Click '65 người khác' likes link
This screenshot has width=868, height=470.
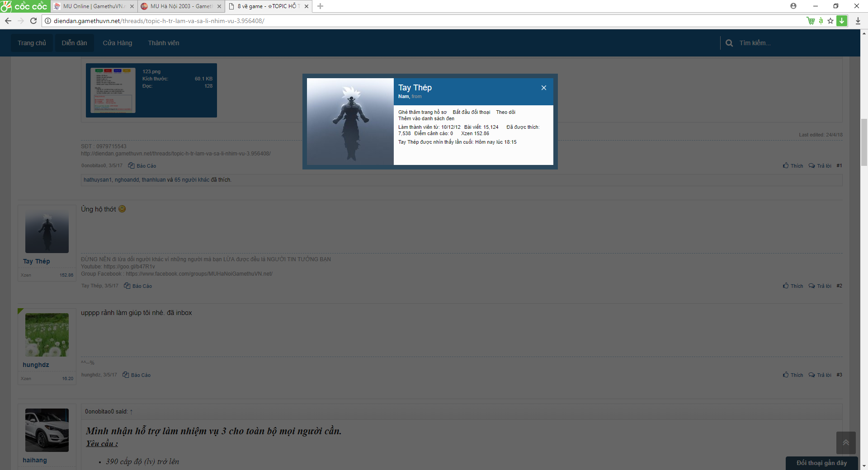(x=192, y=180)
